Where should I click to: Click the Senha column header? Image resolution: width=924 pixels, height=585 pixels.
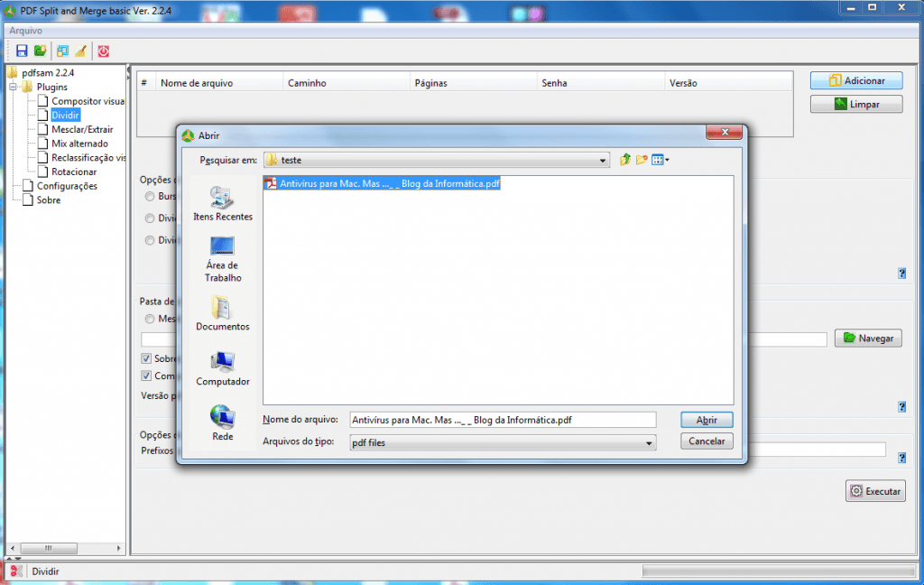[x=600, y=83]
